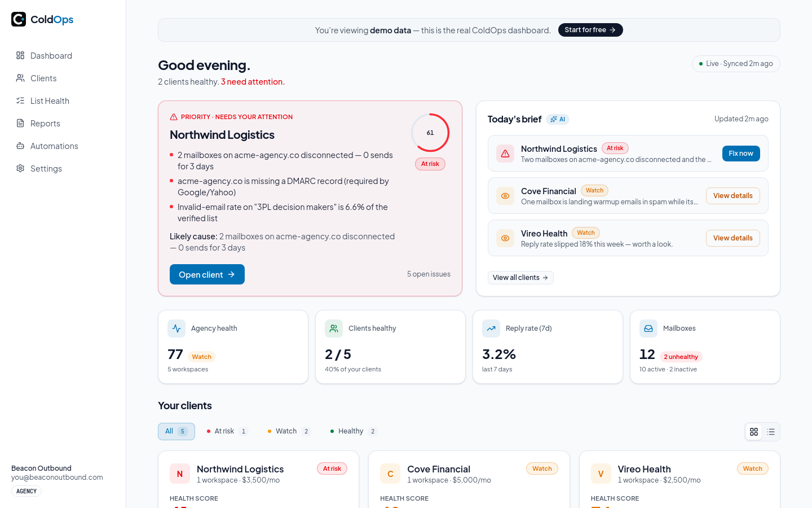The image size is (812, 508).
Task: Click the you@beaconoutbound.com account email
Action: tap(57, 478)
